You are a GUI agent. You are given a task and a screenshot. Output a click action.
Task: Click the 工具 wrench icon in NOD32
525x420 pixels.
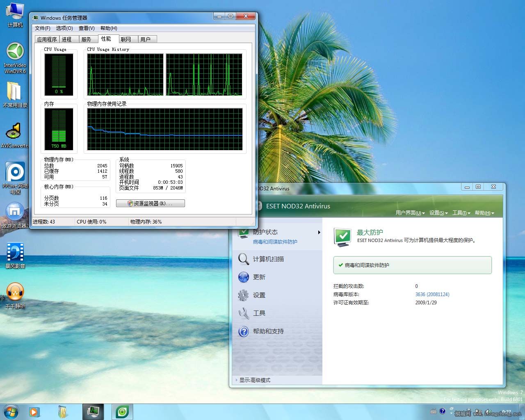(x=244, y=313)
